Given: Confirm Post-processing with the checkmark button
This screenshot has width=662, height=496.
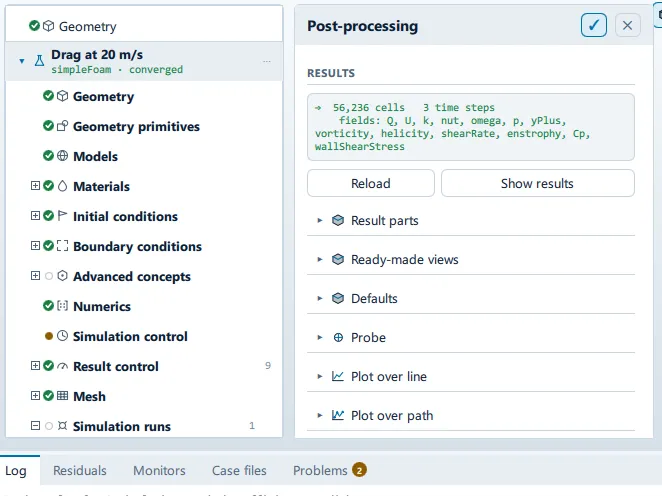Looking at the screenshot, I should click(594, 25).
